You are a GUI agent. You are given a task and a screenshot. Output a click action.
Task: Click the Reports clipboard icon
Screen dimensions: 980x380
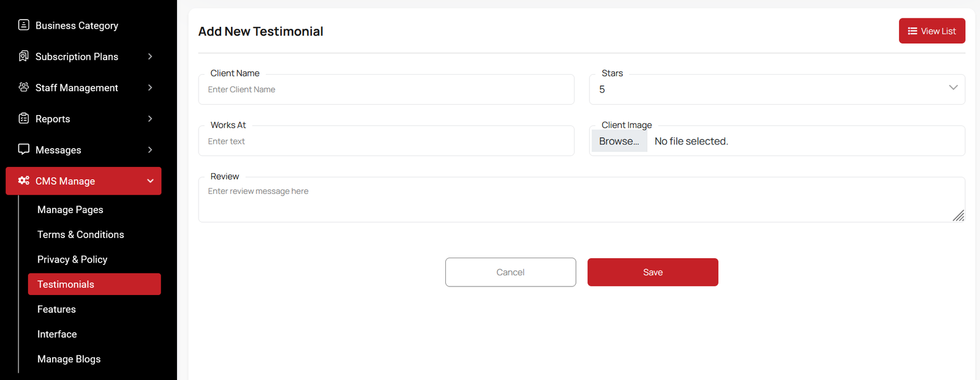coord(24,119)
